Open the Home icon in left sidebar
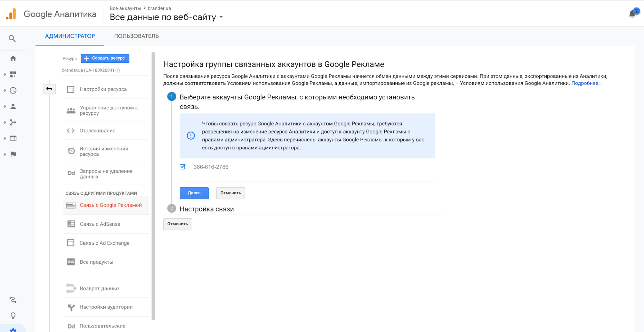 click(13, 58)
